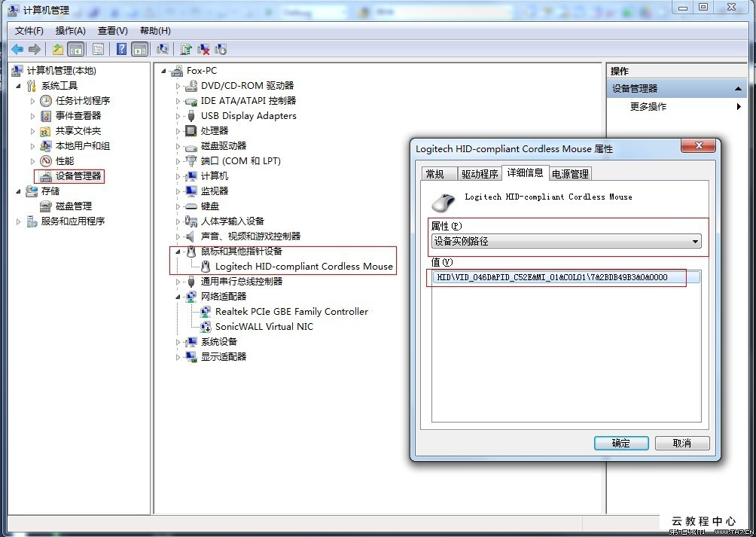Collapse the 设备管理器 actions section header
756x537 pixels.
pyautogui.click(x=676, y=89)
